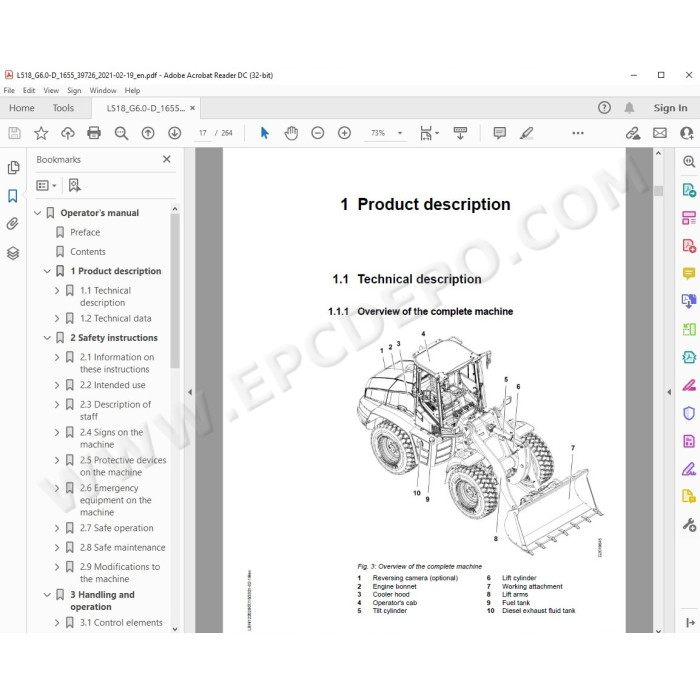Open find text magnifier icon

click(121, 133)
